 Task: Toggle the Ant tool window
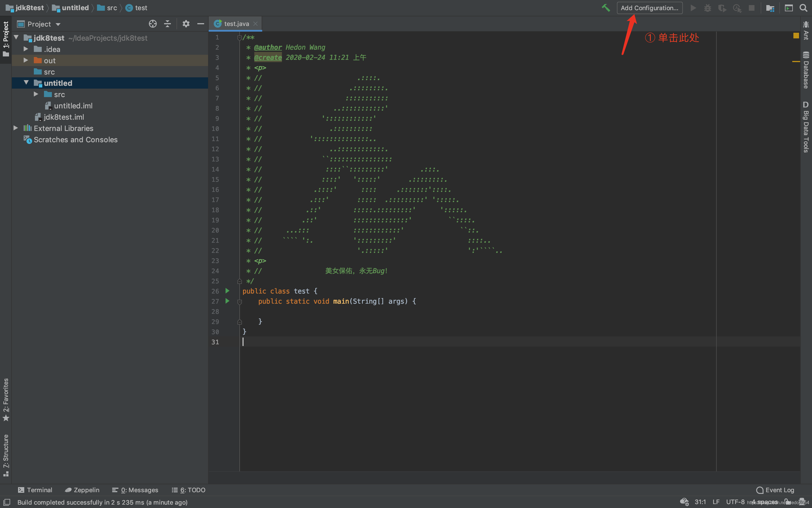[x=806, y=31]
